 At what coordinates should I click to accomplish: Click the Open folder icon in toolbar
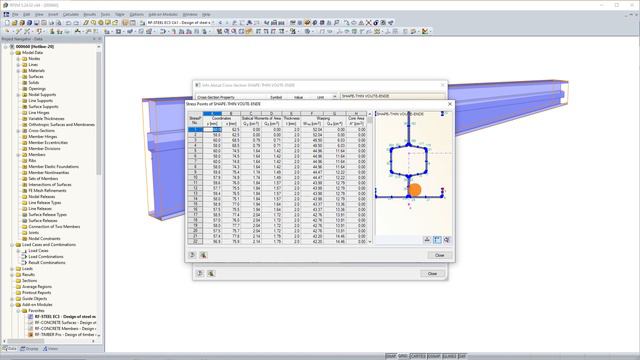(x=14, y=23)
